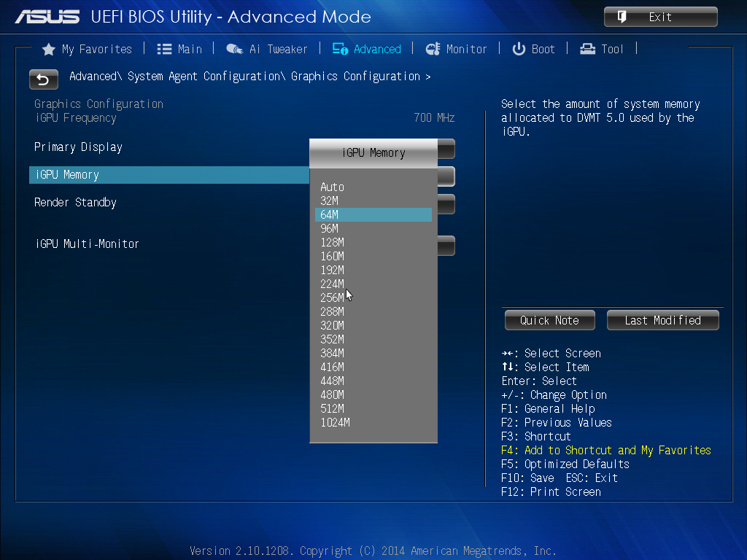Viewport: 747px width, 560px height.
Task: Click the My Favorites star icon
Action: click(49, 49)
